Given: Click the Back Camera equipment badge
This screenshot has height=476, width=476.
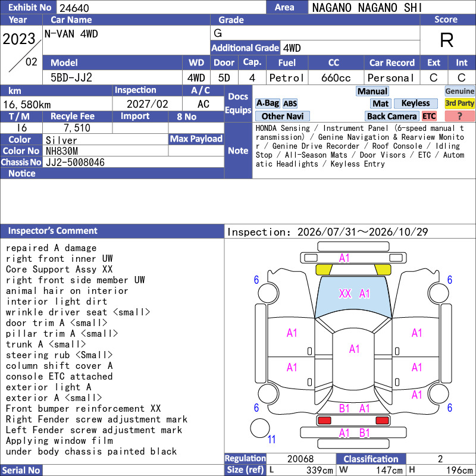Looking at the screenshot, I should 392,116.
